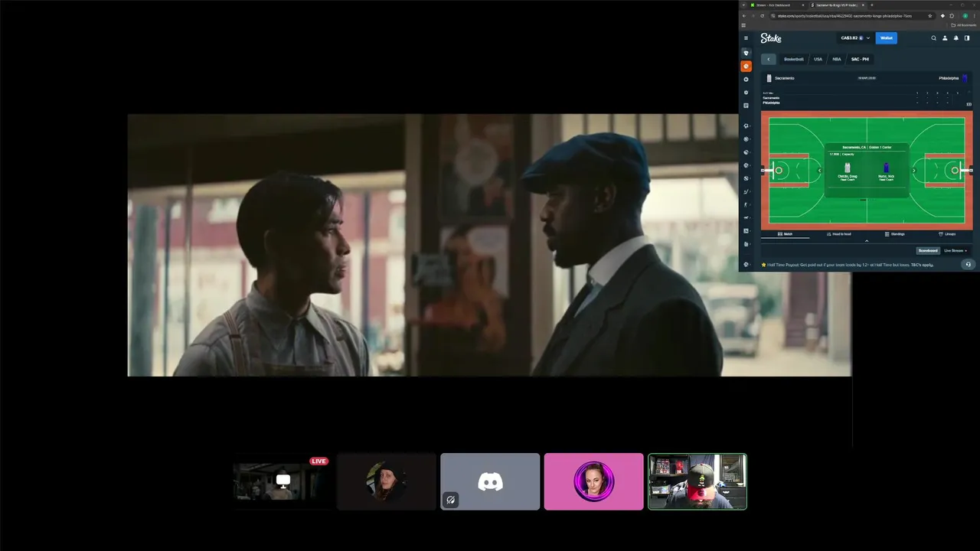
Task: Select the pink tile with purple-ringed avatar
Action: (593, 481)
